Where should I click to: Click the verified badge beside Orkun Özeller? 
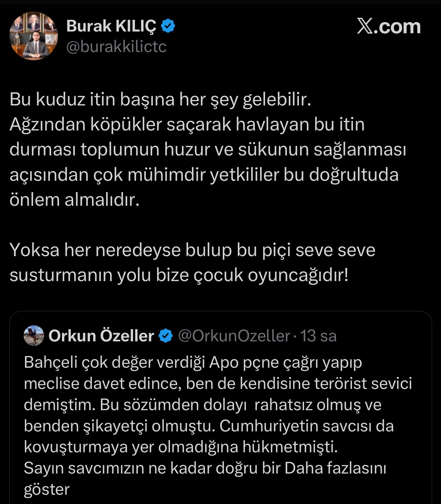166,336
